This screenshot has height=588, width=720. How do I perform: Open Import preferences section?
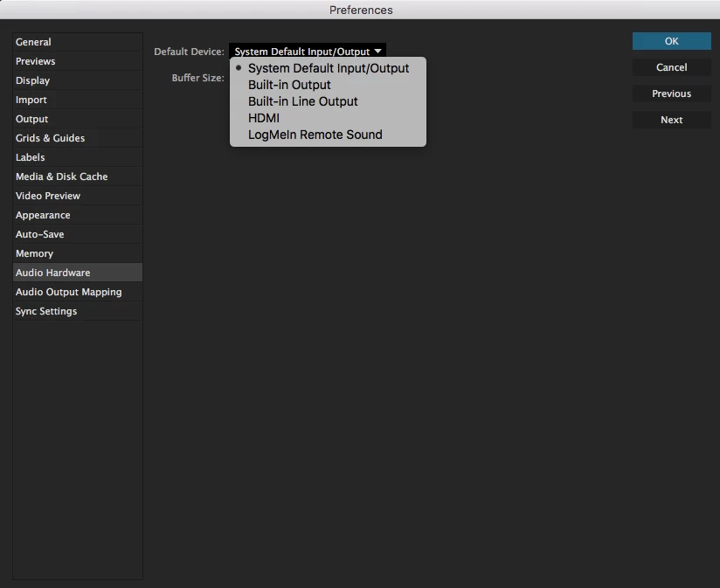point(78,100)
